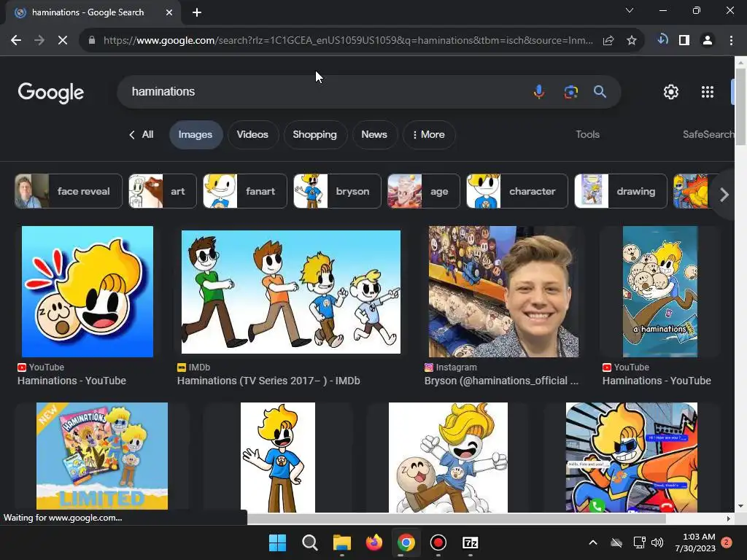Screen dimensions: 747x560
Task: Switch to the All results tab
Action: (x=142, y=135)
